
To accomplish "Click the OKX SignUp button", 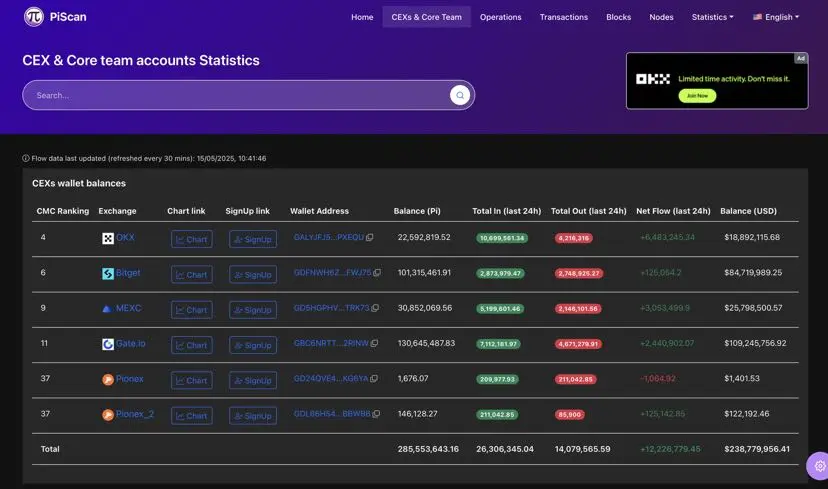I will point(253,239).
